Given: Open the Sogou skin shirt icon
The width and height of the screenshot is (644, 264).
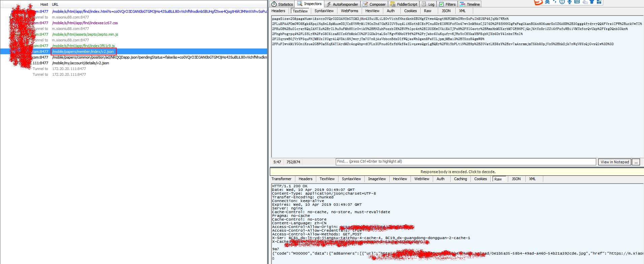Looking at the screenshot, I should point(592,2).
